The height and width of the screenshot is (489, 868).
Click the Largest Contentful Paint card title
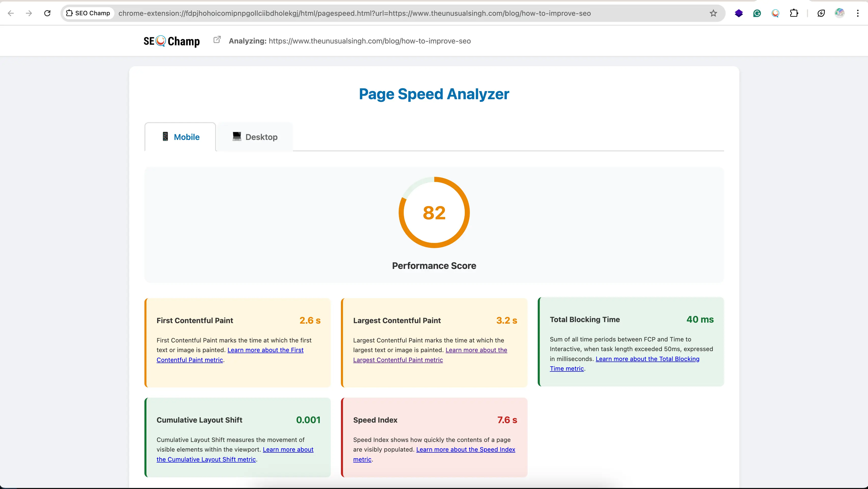[397, 320]
